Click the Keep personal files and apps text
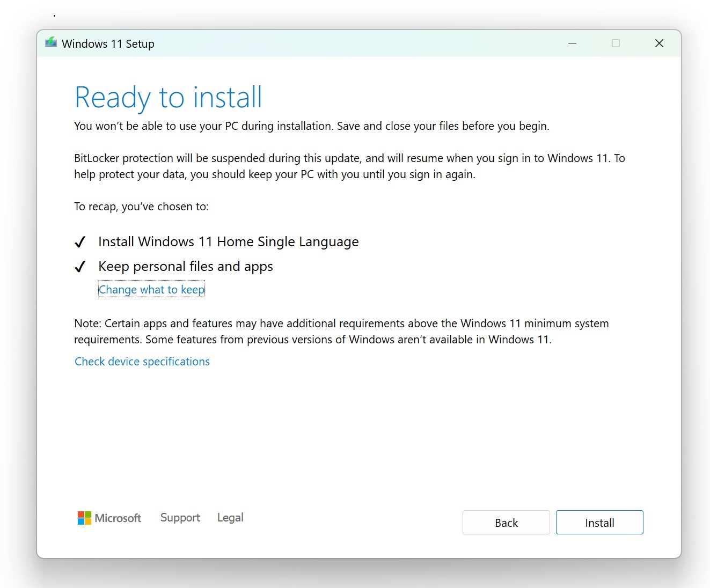710x588 pixels. [x=185, y=266]
